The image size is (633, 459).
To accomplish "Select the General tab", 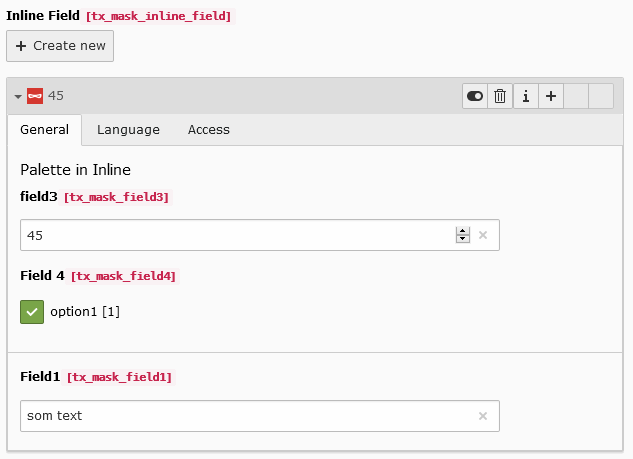I will (x=45, y=130).
